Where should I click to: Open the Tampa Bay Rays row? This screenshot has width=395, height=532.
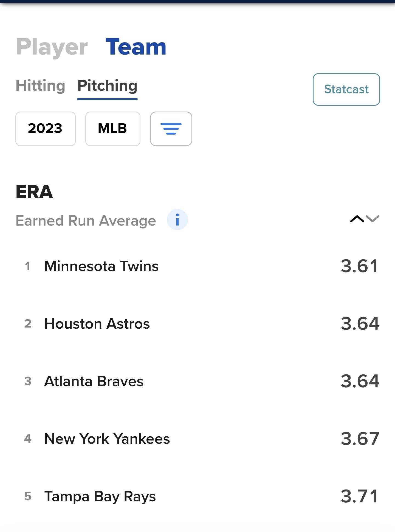click(100, 496)
